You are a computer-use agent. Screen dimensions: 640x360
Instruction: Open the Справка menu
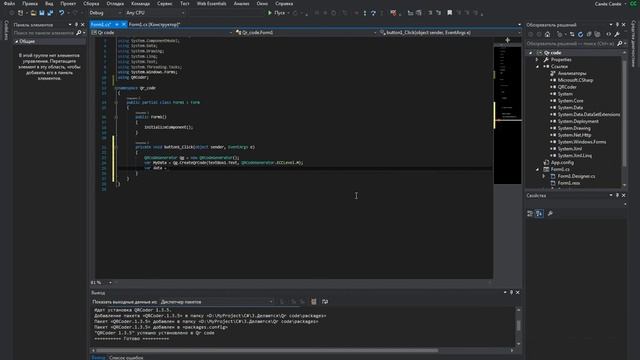click(x=284, y=4)
